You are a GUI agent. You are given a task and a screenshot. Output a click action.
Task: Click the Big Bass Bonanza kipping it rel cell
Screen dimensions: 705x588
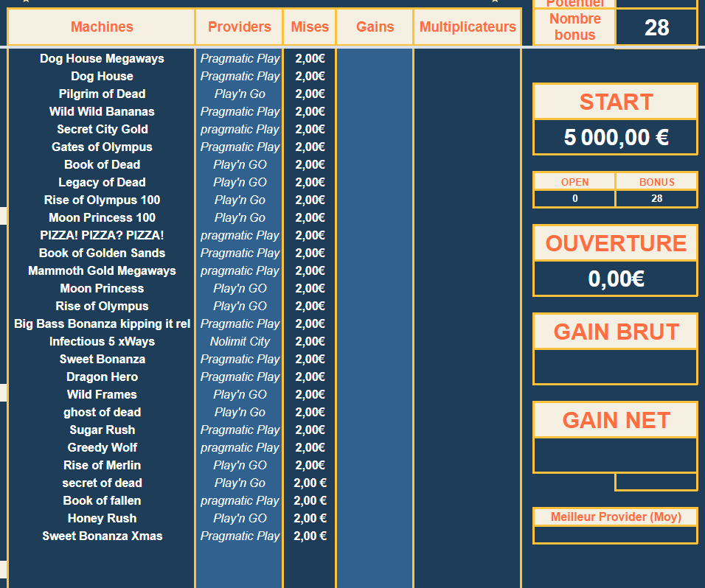tap(102, 324)
